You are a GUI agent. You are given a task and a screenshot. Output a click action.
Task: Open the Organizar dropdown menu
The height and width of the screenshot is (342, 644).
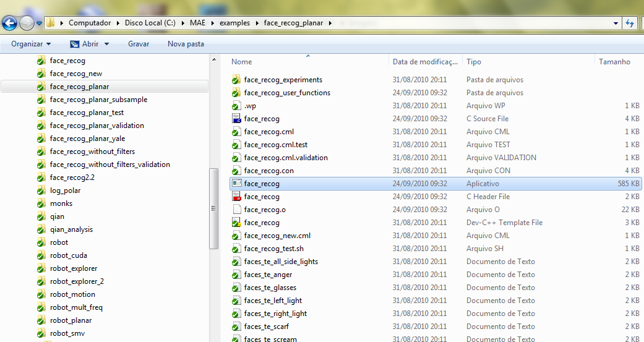(31, 44)
